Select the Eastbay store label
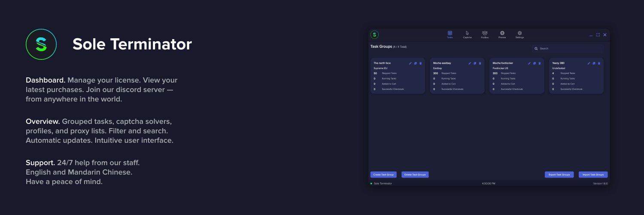 pyautogui.click(x=437, y=68)
